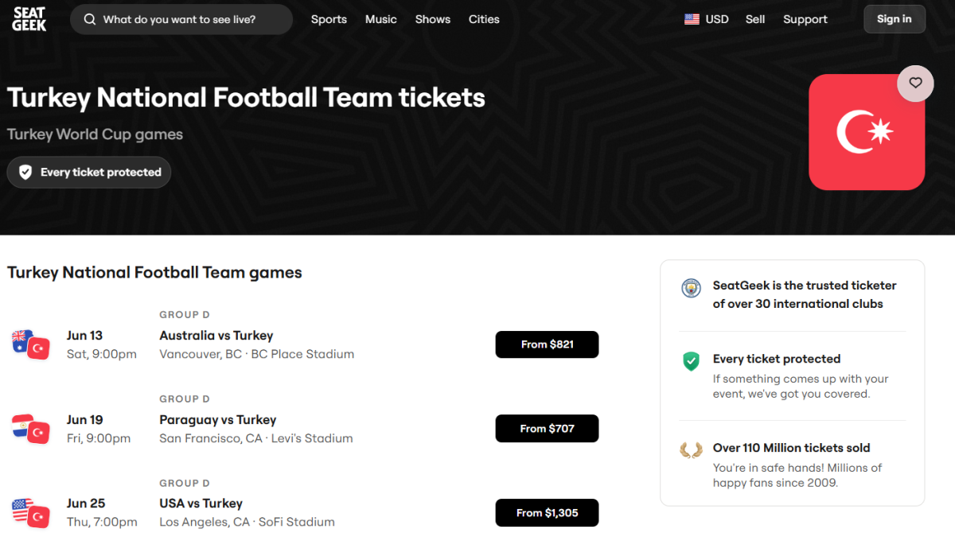Click the green shield checkmark icon
This screenshot has height=560, width=955.
691,362
